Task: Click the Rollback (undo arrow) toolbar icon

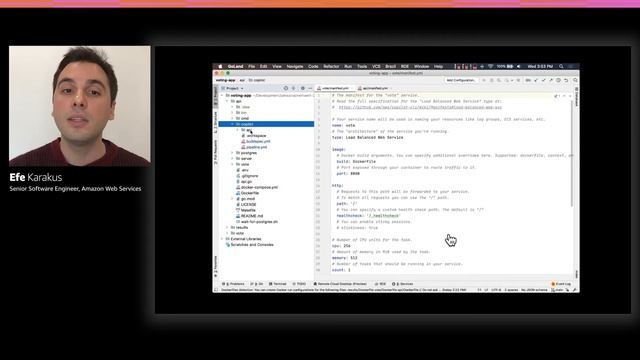Action: [566, 80]
